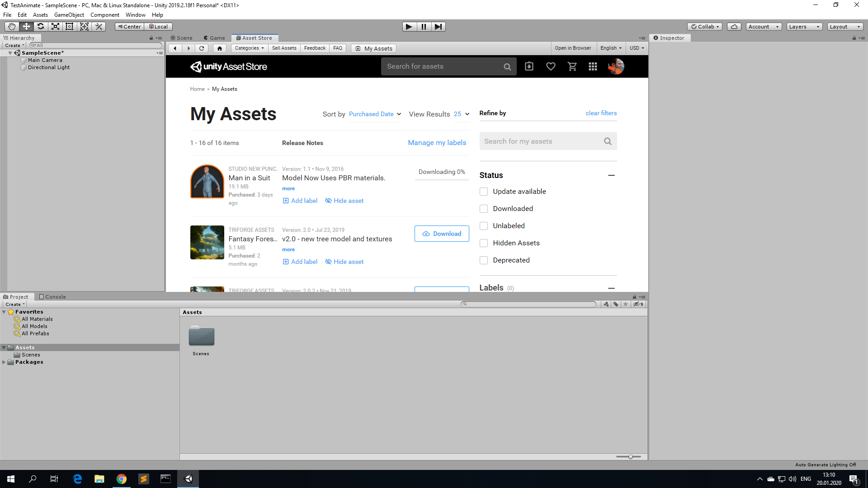Select the Hand tool in the toolbar

[12, 27]
